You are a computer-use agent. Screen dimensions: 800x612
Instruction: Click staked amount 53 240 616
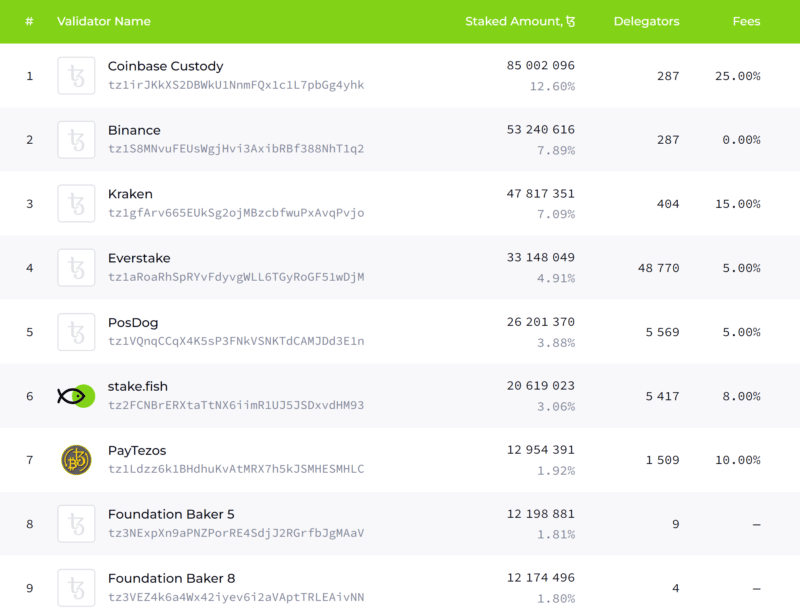tap(541, 130)
